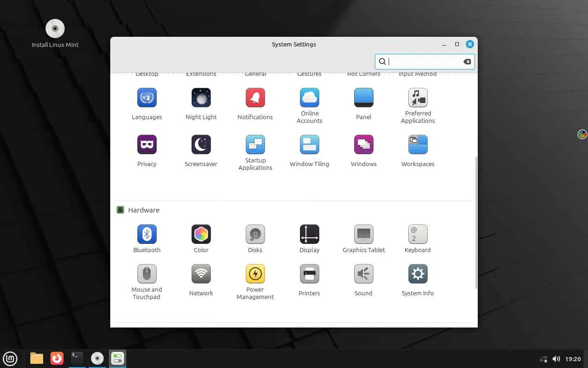Viewport: 588px width, 368px height.
Task: Click the search magnifier icon
Action: pos(382,62)
